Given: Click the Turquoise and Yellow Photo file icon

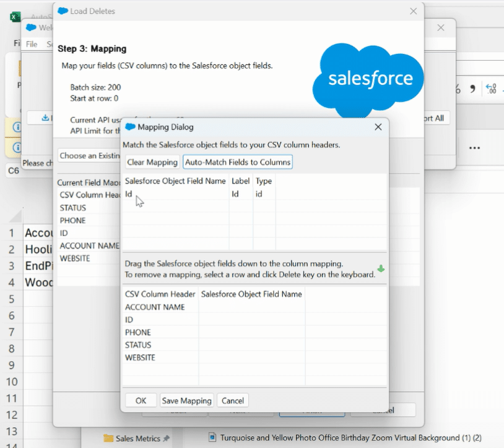Looking at the screenshot, I should [212, 438].
